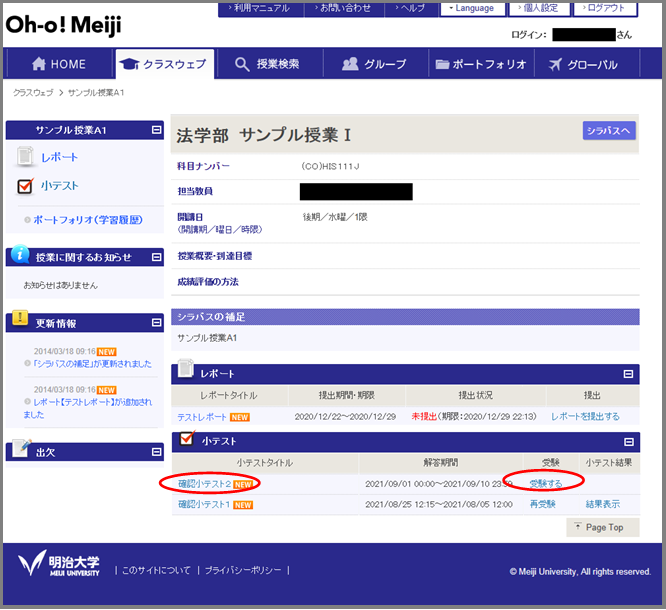This screenshot has width=666, height=610.
Task: Open ポートフォリオ(学習履歴) link
Action: click(87, 220)
